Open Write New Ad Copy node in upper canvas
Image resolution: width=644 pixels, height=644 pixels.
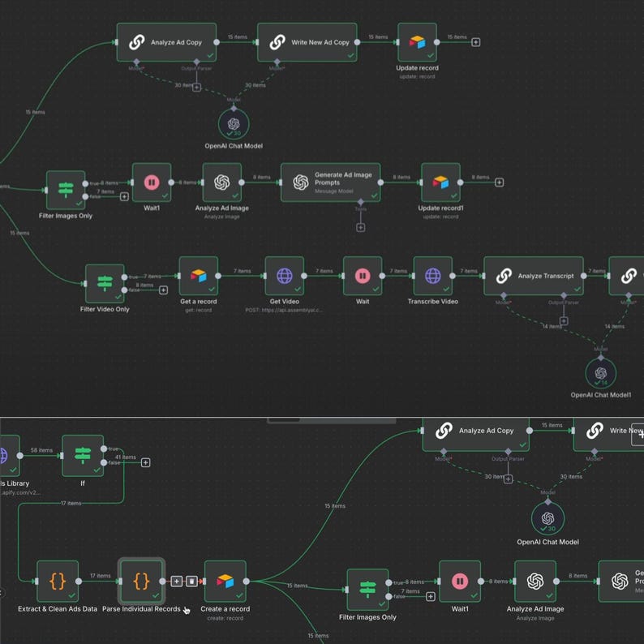pyautogui.click(x=307, y=42)
